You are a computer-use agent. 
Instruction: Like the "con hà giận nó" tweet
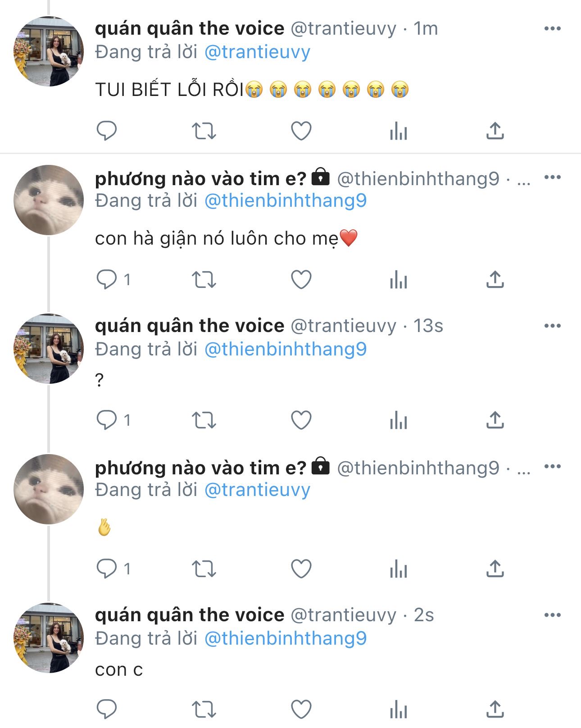pyautogui.click(x=301, y=280)
